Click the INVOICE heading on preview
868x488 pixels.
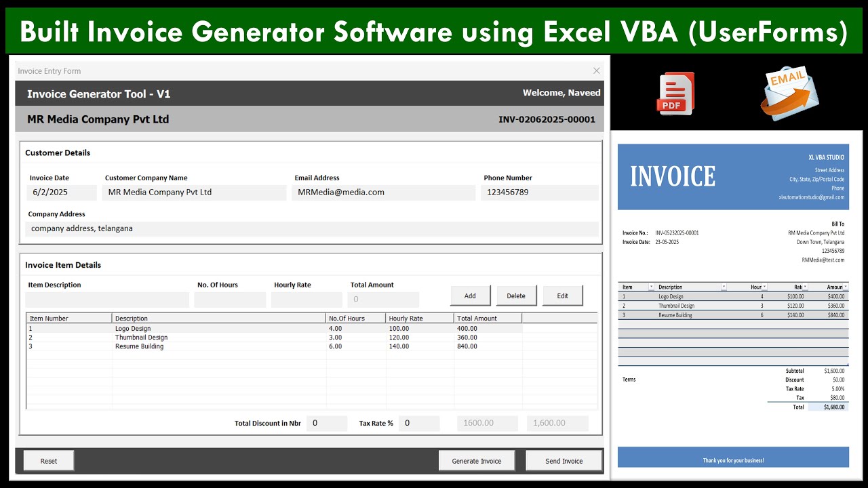click(x=673, y=177)
